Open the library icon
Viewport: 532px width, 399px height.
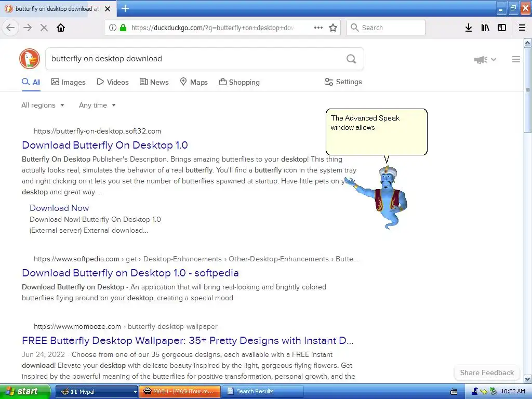pos(485,28)
